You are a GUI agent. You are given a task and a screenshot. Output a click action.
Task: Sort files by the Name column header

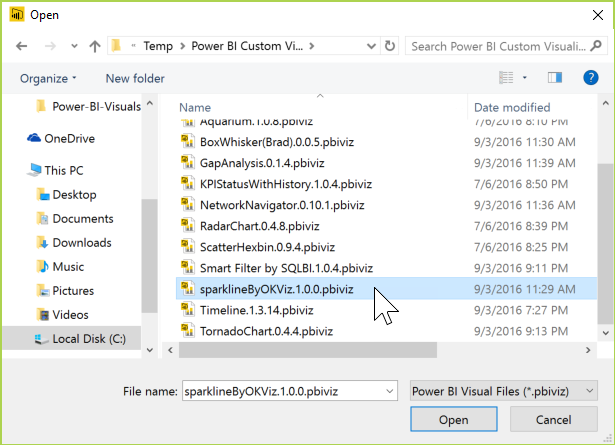pyautogui.click(x=195, y=107)
